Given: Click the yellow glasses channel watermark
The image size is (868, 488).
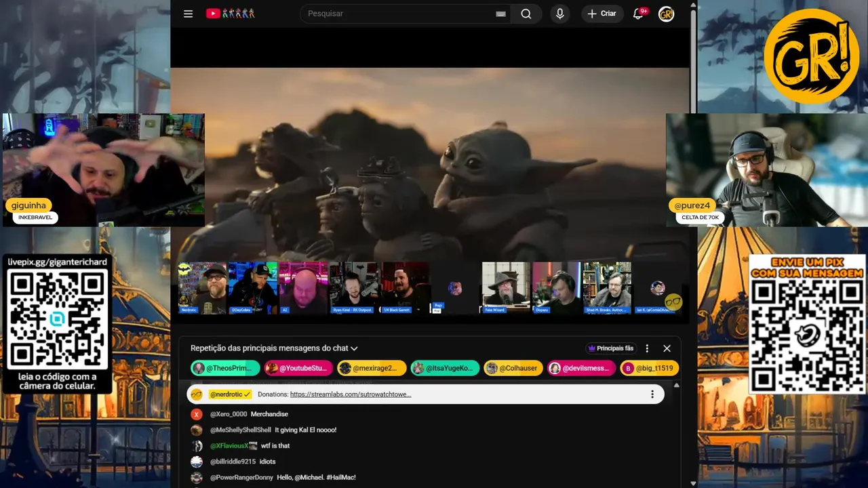Looking at the screenshot, I should click(673, 302).
